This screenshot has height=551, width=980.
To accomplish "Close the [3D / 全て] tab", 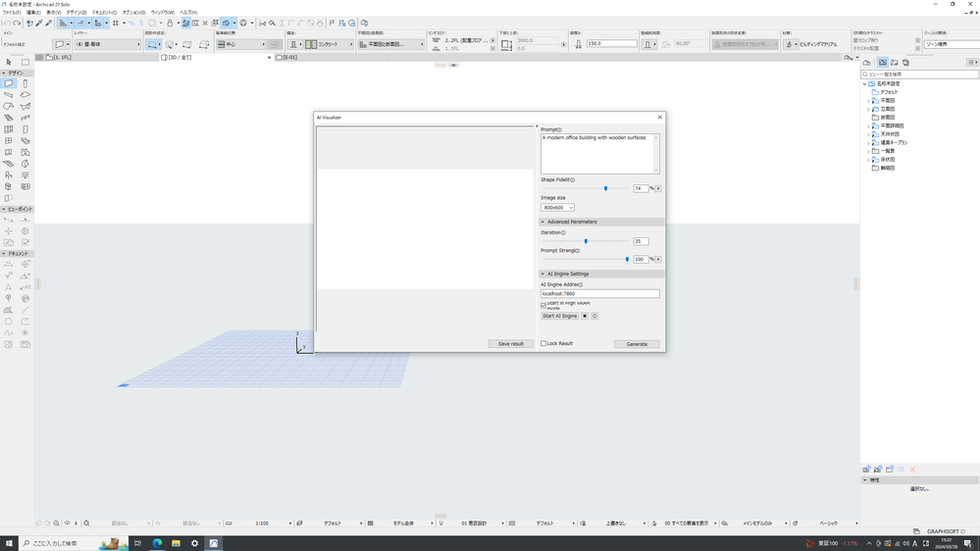I will click(270, 58).
